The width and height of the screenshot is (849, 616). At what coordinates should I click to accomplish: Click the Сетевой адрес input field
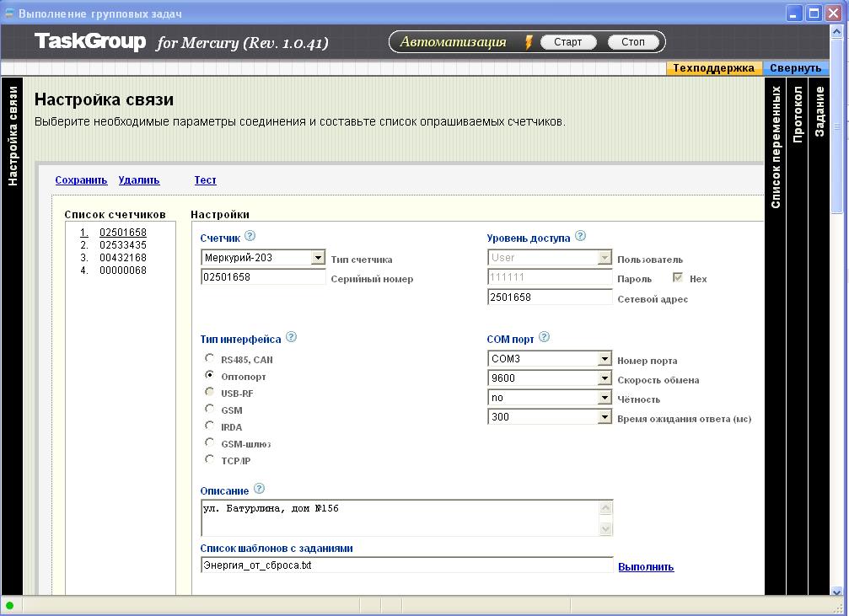point(550,297)
